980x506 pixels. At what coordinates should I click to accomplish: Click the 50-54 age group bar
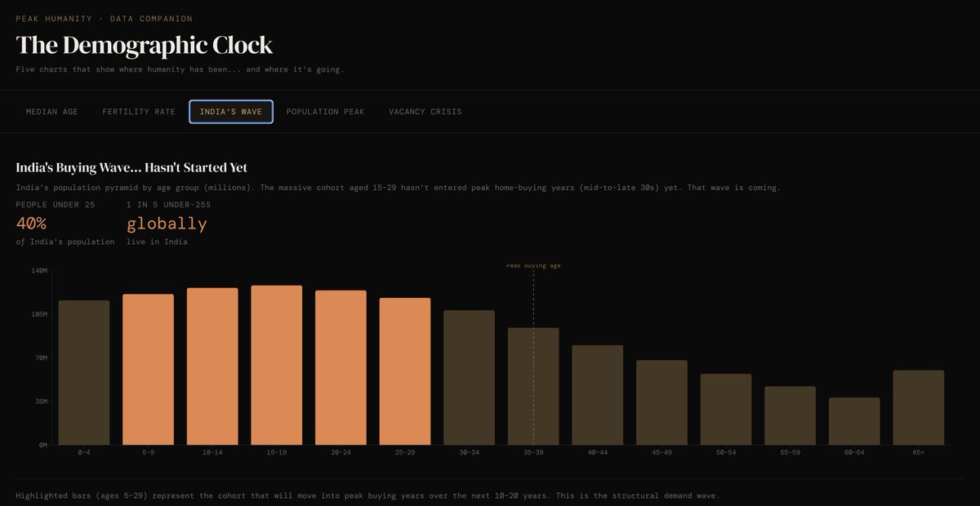coord(726,410)
